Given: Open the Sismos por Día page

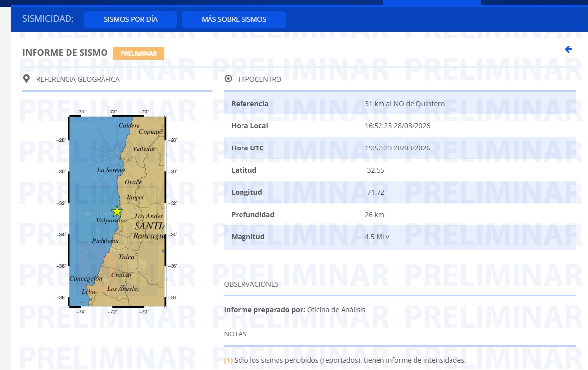Looking at the screenshot, I should point(131,19).
